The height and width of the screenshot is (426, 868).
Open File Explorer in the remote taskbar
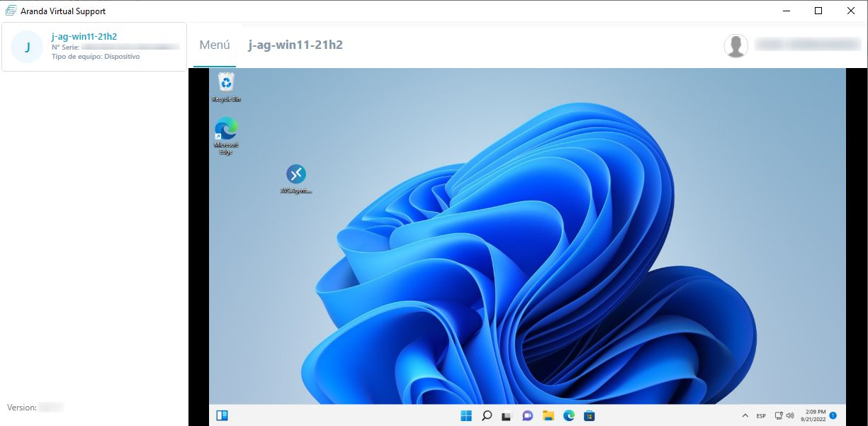coord(548,416)
